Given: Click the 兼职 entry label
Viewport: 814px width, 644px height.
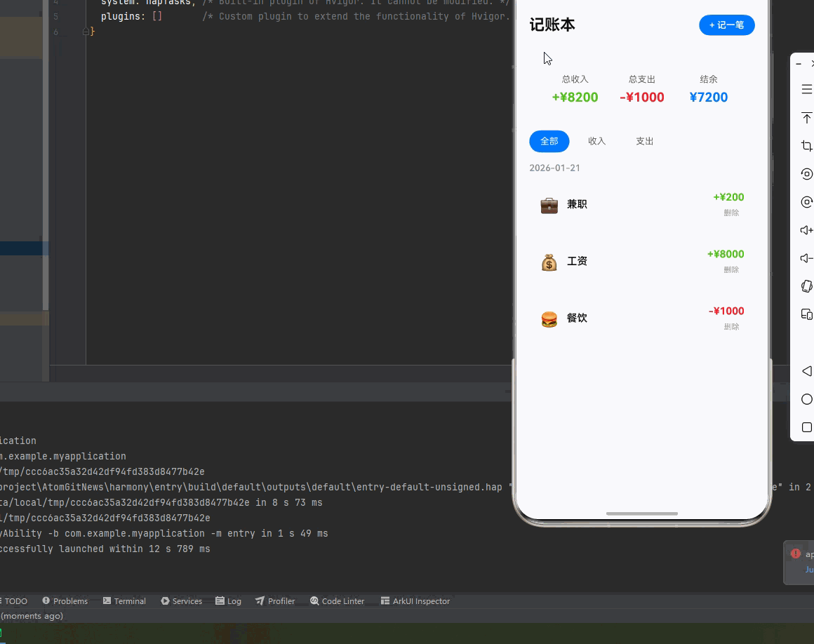Looking at the screenshot, I should pyautogui.click(x=577, y=204).
